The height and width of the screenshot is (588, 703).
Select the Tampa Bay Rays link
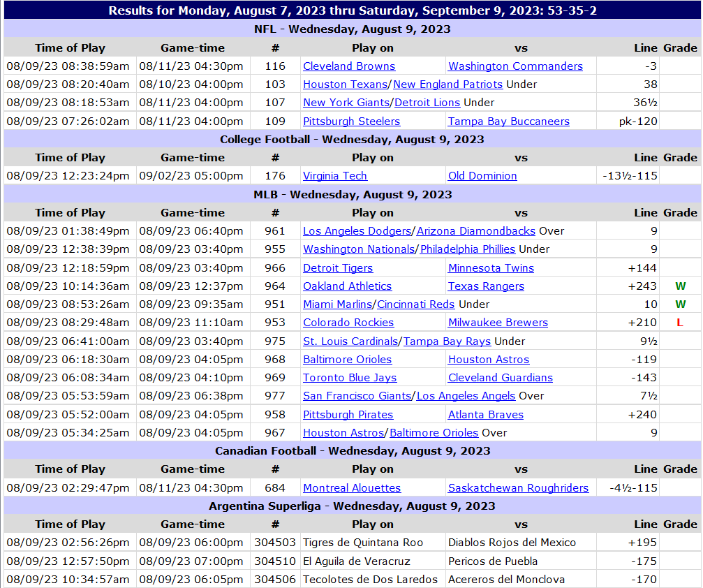click(447, 341)
